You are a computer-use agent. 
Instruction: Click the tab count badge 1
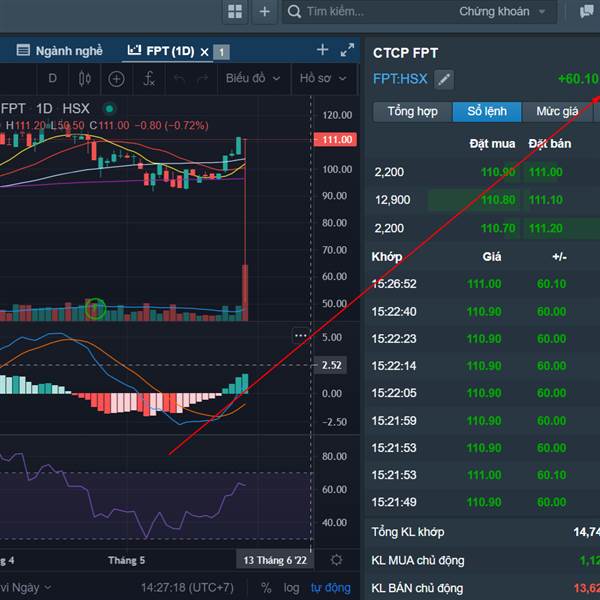coord(221,52)
